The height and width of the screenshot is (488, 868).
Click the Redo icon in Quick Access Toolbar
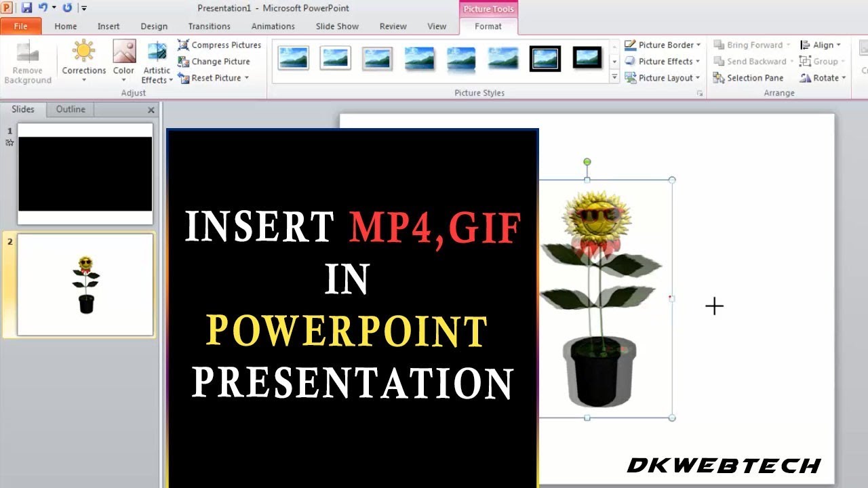coord(67,8)
